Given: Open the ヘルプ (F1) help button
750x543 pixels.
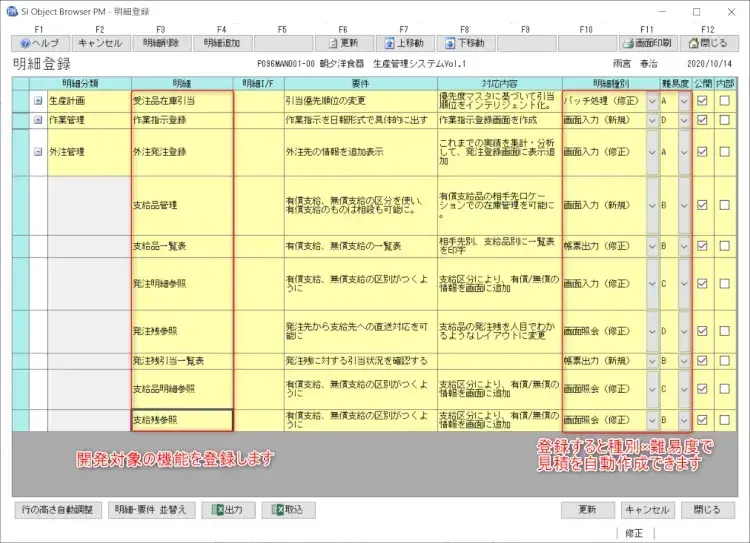Looking at the screenshot, I should pyautogui.click(x=40, y=43).
